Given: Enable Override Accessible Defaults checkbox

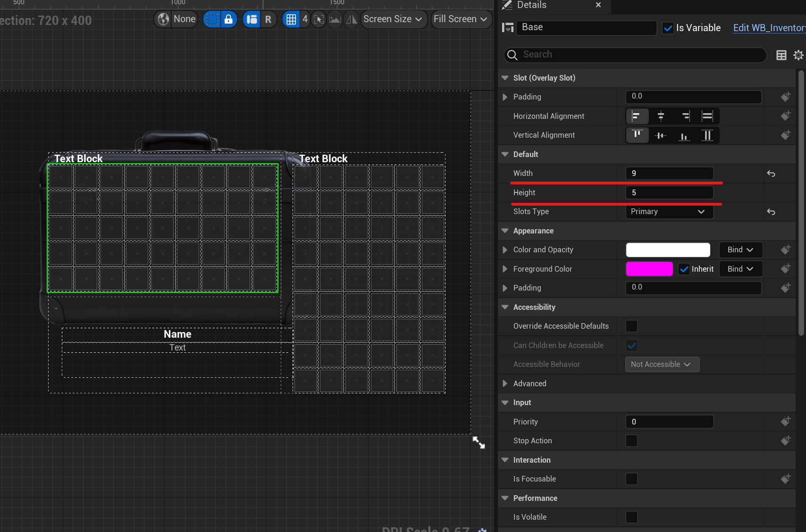Looking at the screenshot, I should click(631, 326).
